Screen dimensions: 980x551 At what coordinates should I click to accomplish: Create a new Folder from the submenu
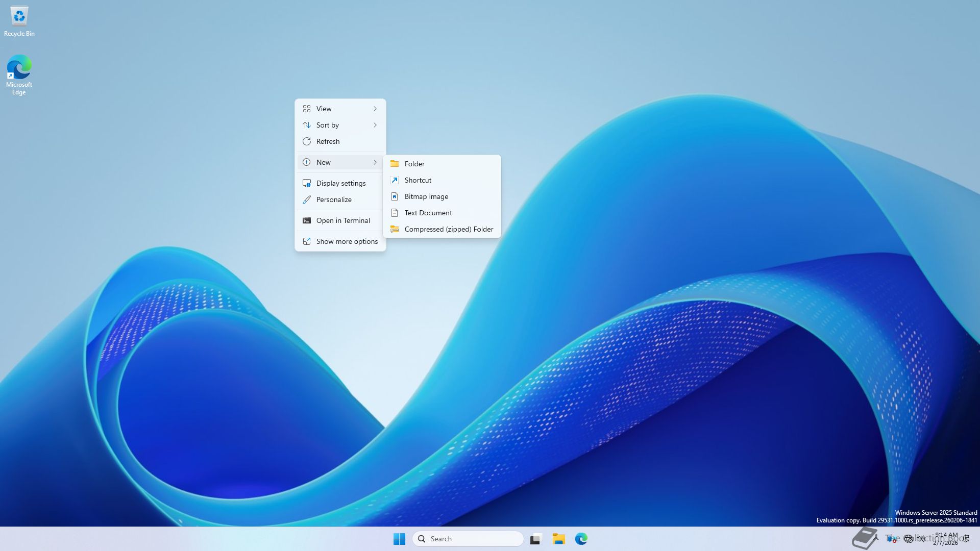coord(414,164)
